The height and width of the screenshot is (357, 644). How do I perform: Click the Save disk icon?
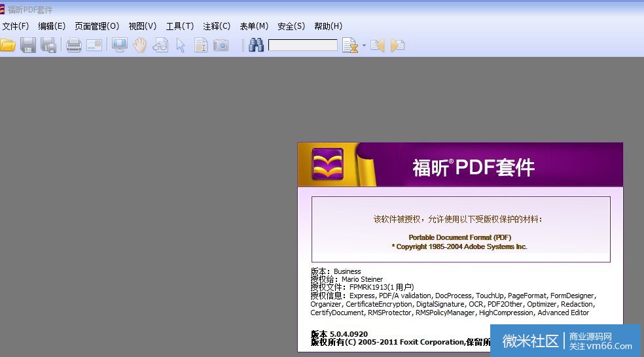click(28, 45)
